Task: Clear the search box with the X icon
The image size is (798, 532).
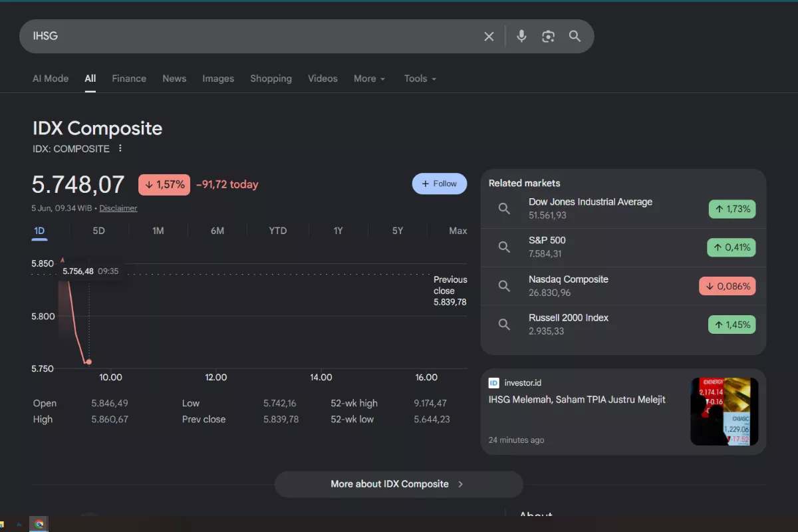Action: [x=489, y=37]
